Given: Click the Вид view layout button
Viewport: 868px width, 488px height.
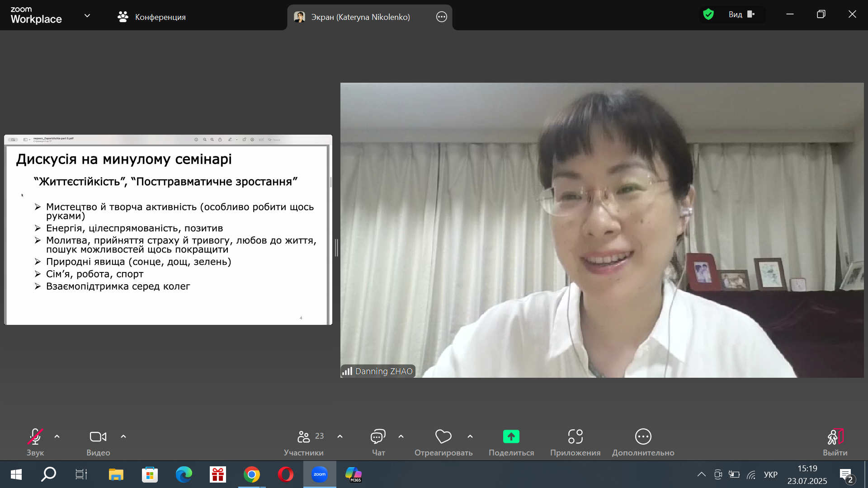Looking at the screenshot, I should [741, 14].
